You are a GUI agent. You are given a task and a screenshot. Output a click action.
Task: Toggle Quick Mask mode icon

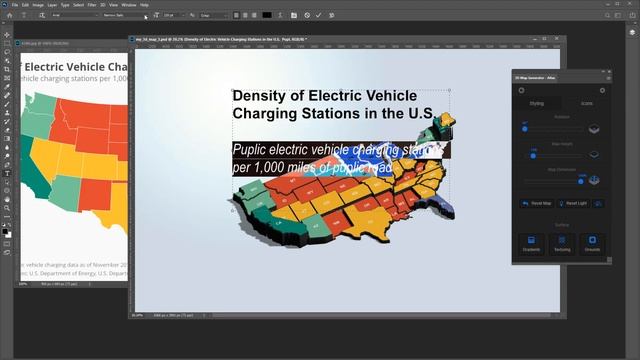7,244
